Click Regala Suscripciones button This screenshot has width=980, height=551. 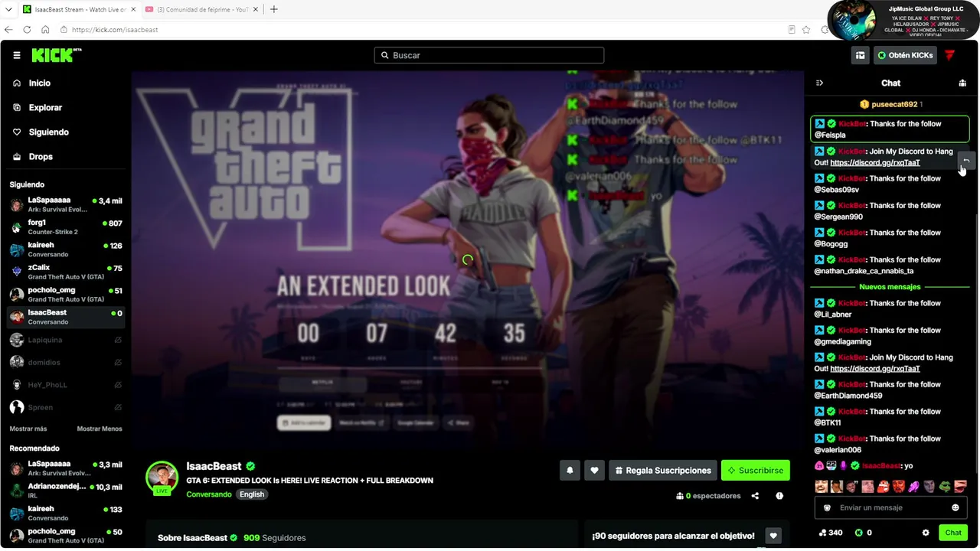click(662, 470)
